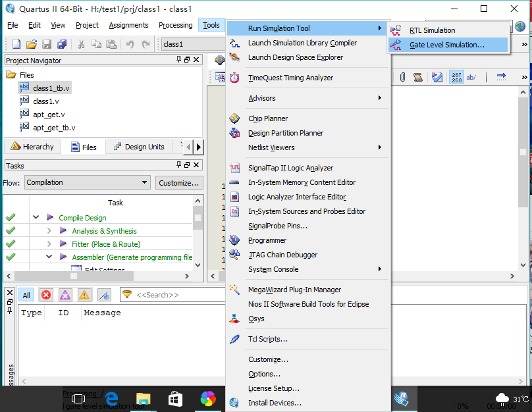Click the Redo arrow icon

[146, 44]
